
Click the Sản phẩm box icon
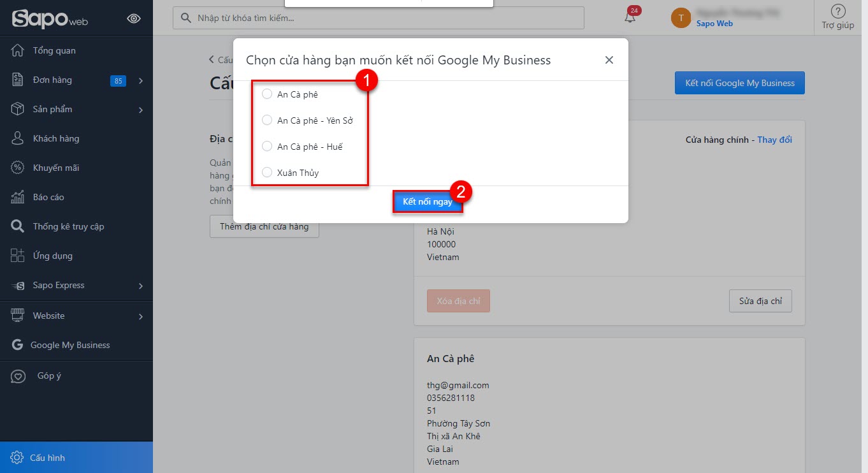point(18,109)
